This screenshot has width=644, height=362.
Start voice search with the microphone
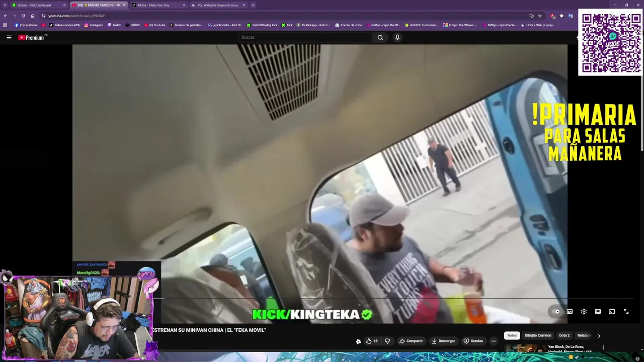(x=397, y=37)
